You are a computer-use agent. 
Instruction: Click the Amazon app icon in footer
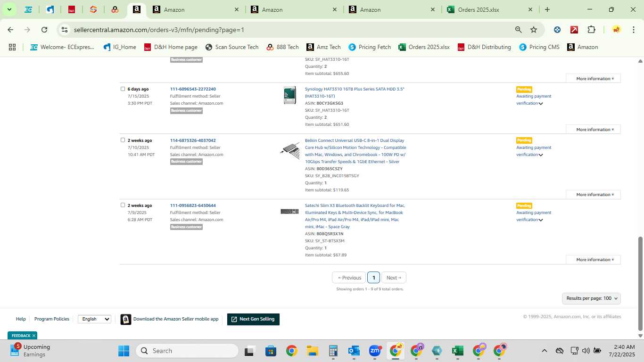click(x=125, y=319)
